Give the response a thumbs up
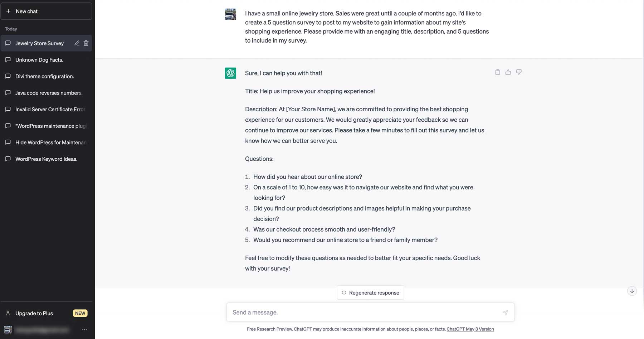 508,72
